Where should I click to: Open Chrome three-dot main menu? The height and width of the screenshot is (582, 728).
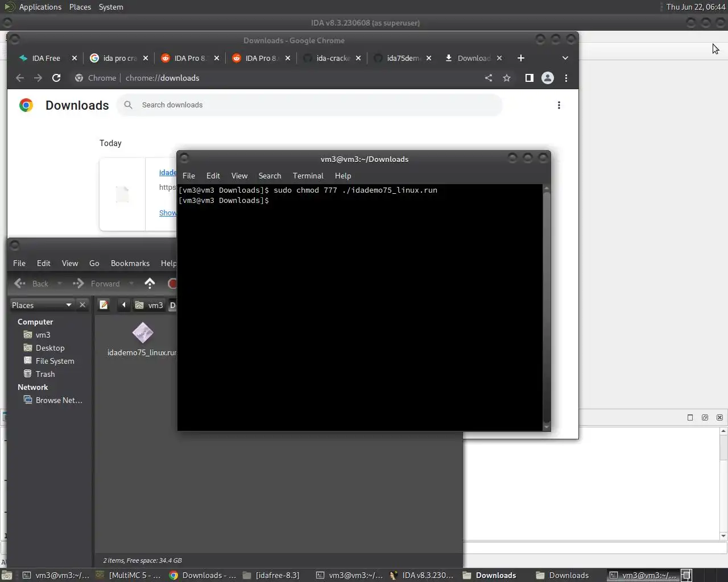[566, 78]
